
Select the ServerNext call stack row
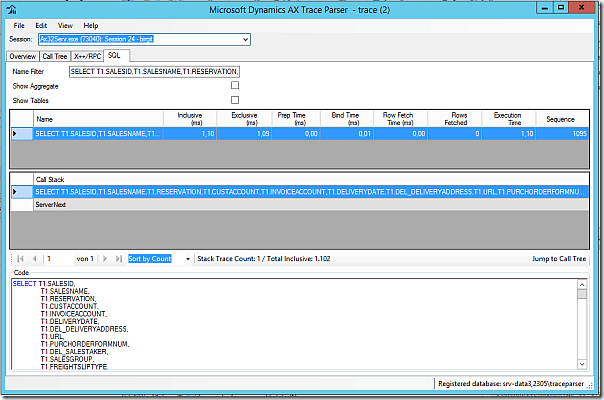[x=311, y=205]
